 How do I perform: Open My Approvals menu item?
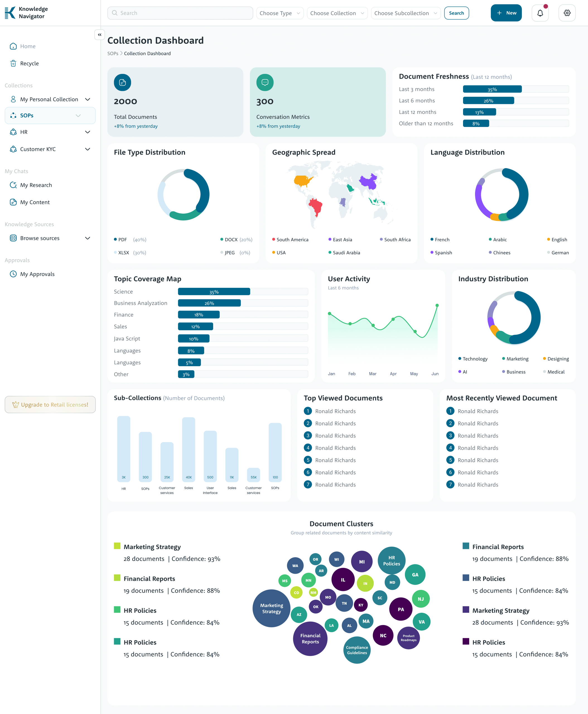tap(37, 274)
